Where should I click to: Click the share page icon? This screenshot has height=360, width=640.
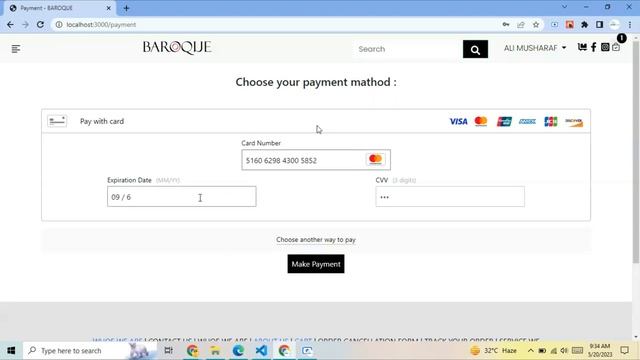(521, 24)
